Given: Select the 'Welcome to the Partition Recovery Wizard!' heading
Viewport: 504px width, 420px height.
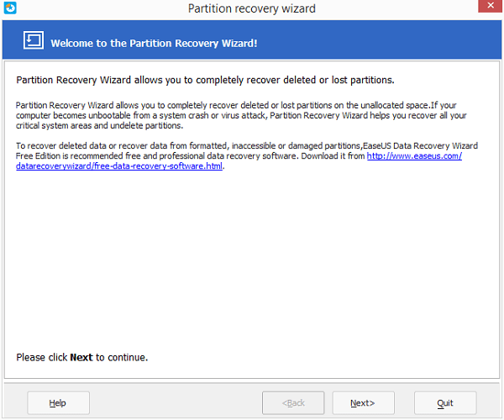Looking at the screenshot, I should [154, 43].
